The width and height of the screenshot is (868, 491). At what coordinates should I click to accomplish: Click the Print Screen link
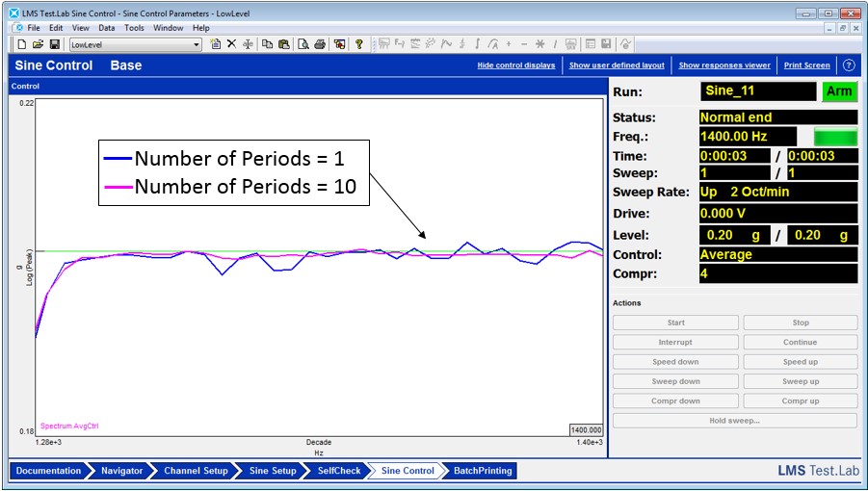806,65
